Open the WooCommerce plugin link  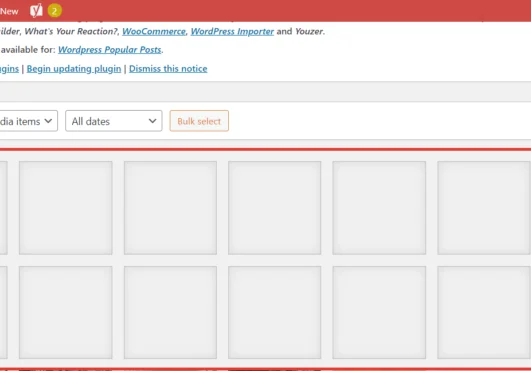click(x=154, y=31)
